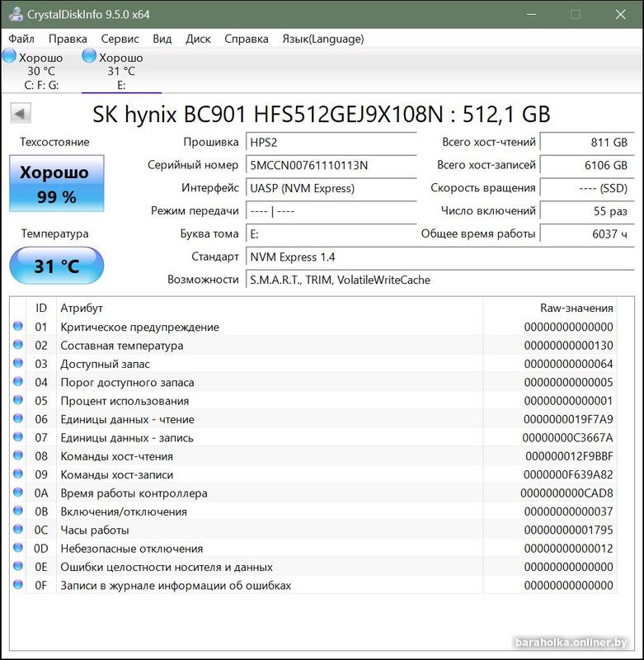The height and width of the screenshot is (660, 644).
Task: Click the Серийный номер value field
Action: click(x=330, y=165)
